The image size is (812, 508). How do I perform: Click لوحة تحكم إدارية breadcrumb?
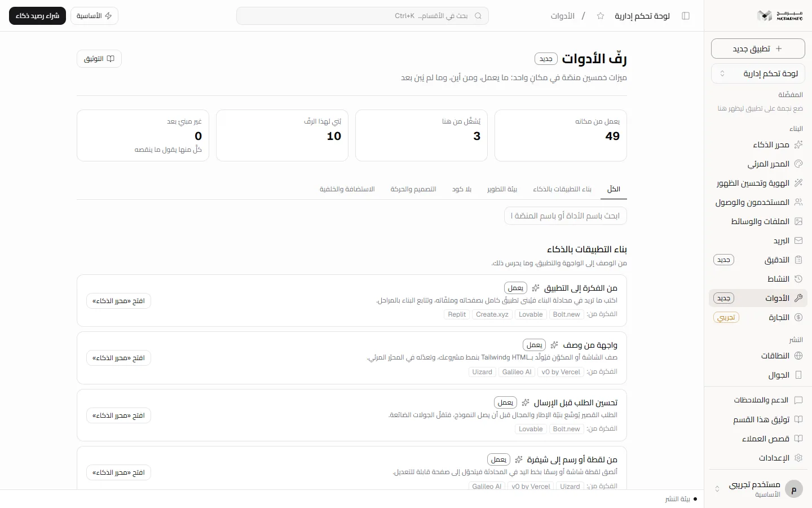642,16
